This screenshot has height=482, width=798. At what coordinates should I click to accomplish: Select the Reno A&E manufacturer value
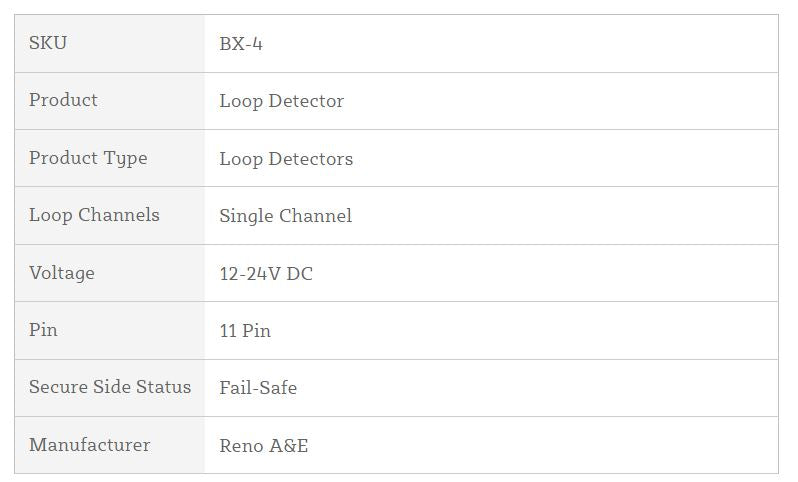pyautogui.click(x=264, y=446)
